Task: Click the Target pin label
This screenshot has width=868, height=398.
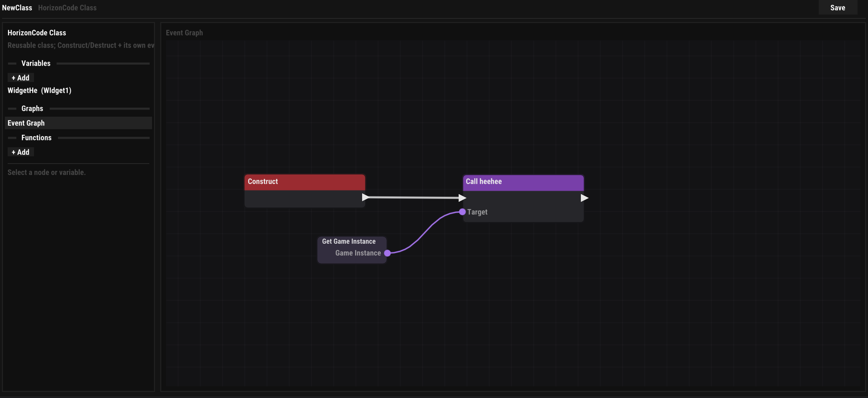Action: pos(477,212)
